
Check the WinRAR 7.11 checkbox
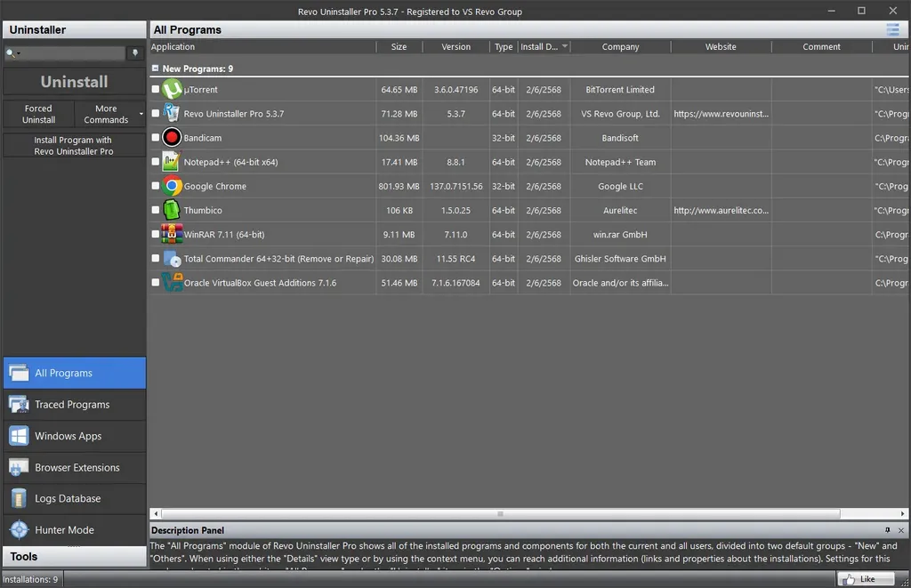click(155, 234)
